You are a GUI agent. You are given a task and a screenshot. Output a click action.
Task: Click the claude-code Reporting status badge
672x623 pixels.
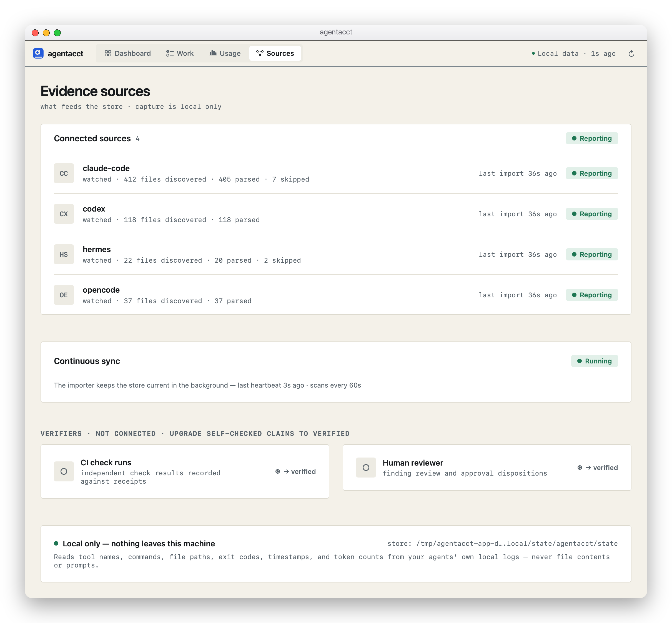click(592, 173)
